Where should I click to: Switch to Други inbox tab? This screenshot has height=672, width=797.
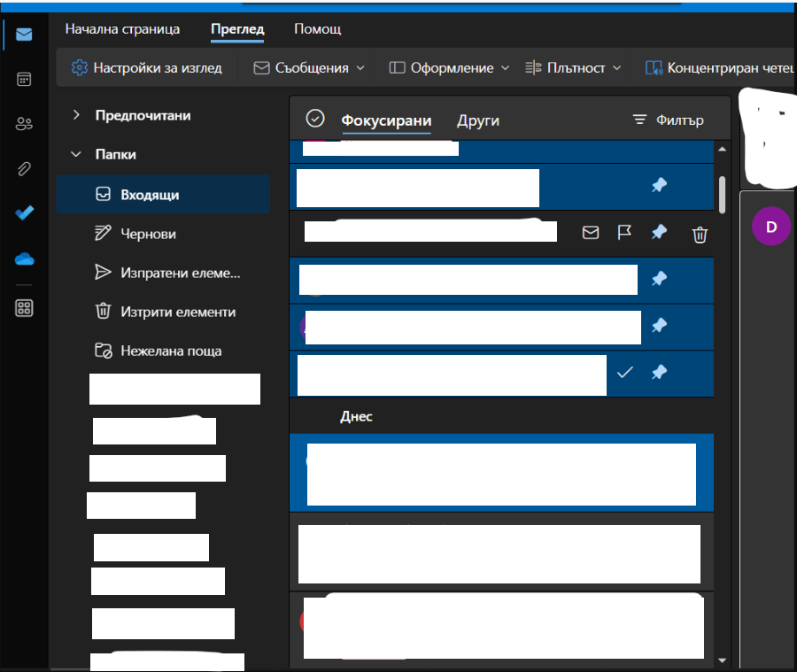point(478,120)
